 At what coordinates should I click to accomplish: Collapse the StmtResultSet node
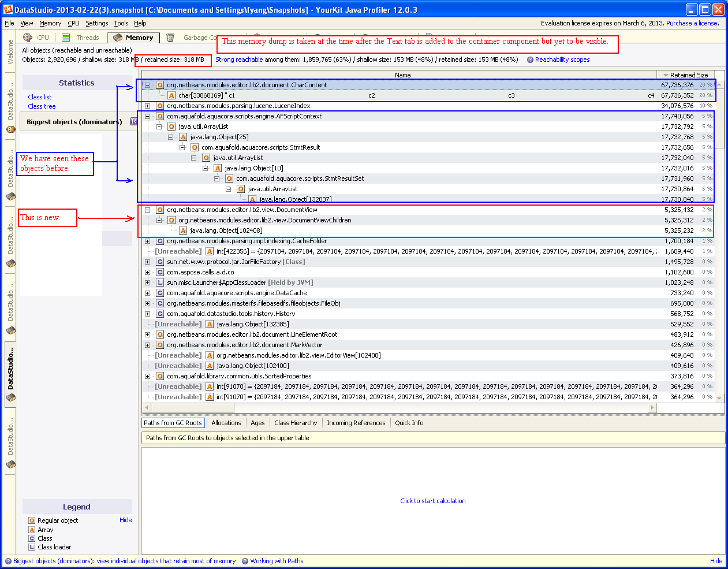pyautogui.click(x=217, y=178)
